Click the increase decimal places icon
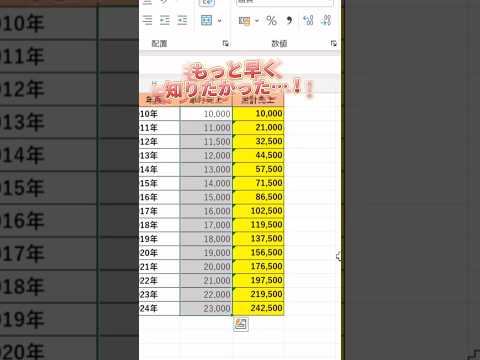Image resolution: width=480 pixels, height=360 pixels. [x=308, y=21]
